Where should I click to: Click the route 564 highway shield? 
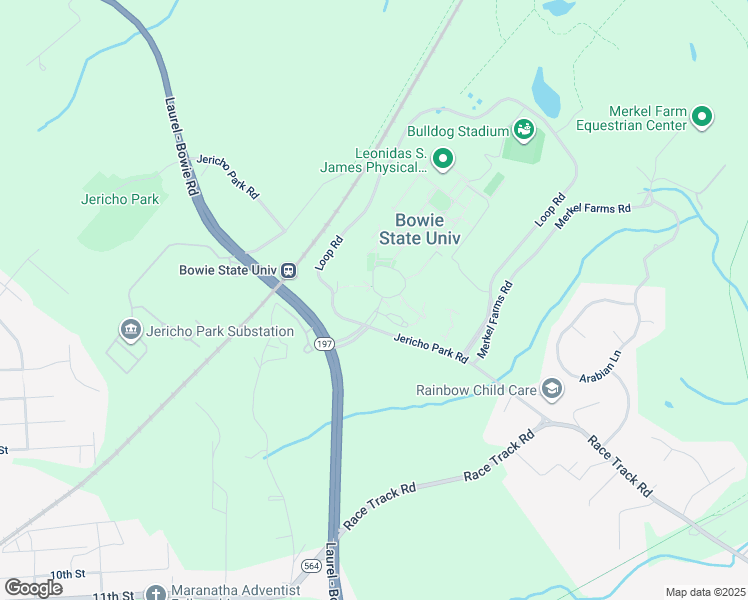coord(311,566)
